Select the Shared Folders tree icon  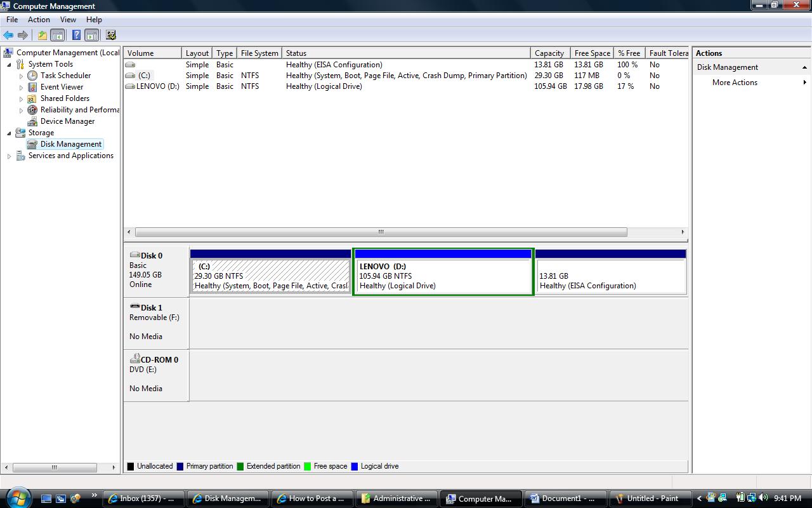coord(32,98)
